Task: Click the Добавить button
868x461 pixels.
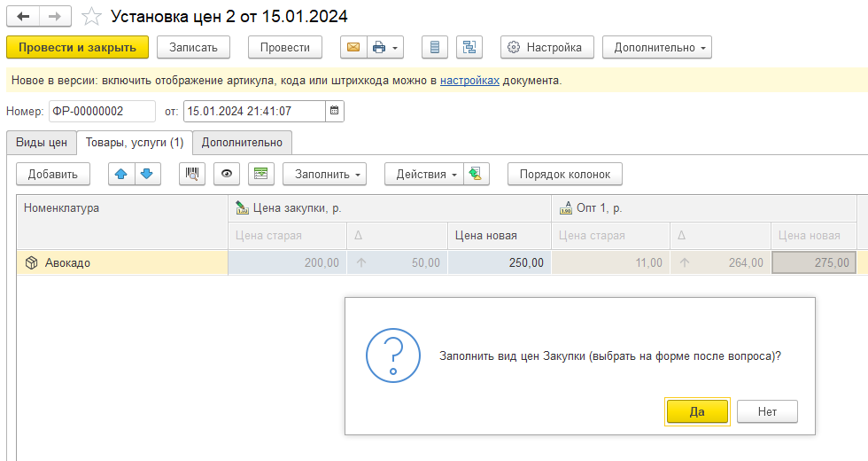Action: click(53, 174)
